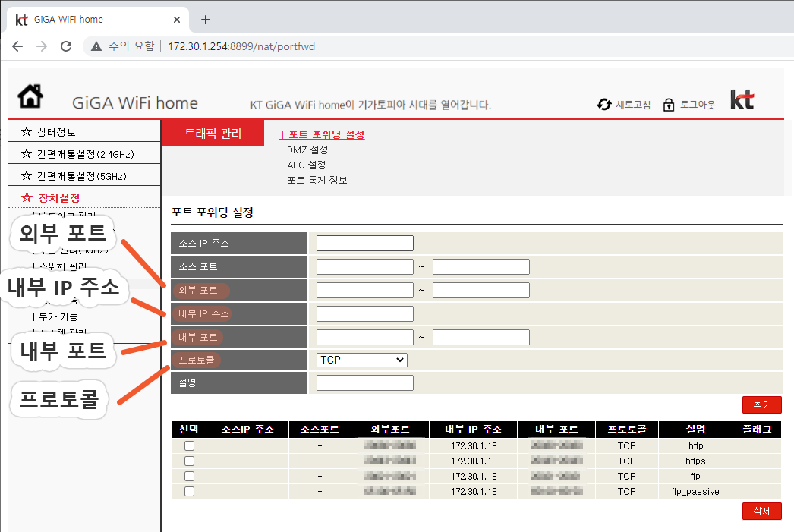Click the 외부 포트 end input field
Screen dimensions: 794x532
tap(481, 290)
